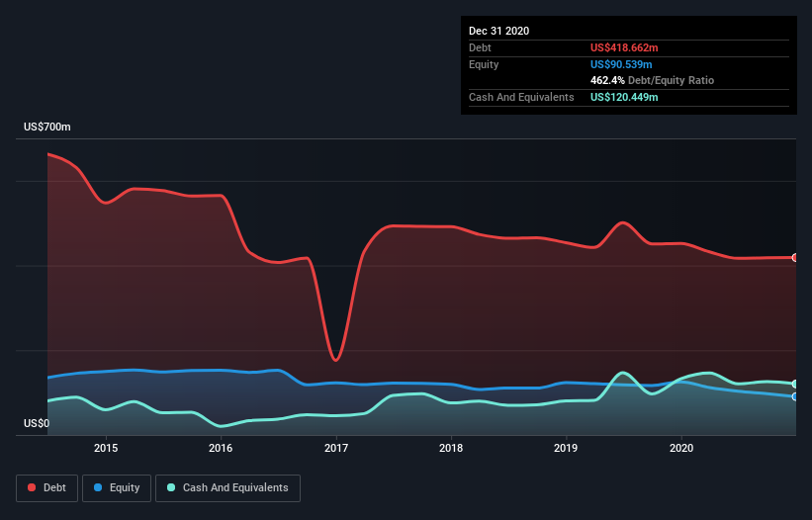812x520 pixels.
Task: Click the 2015 x-axis label
Action: tap(106, 448)
